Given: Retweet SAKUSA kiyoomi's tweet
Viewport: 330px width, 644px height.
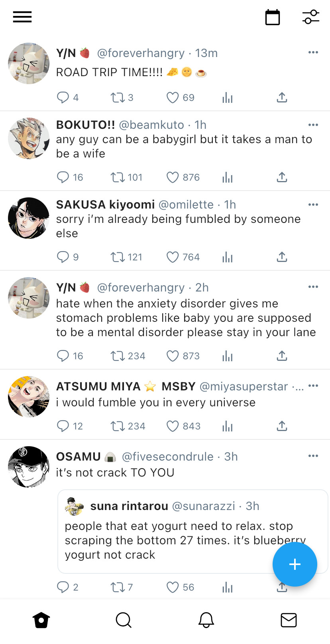Looking at the screenshot, I should pos(118,257).
